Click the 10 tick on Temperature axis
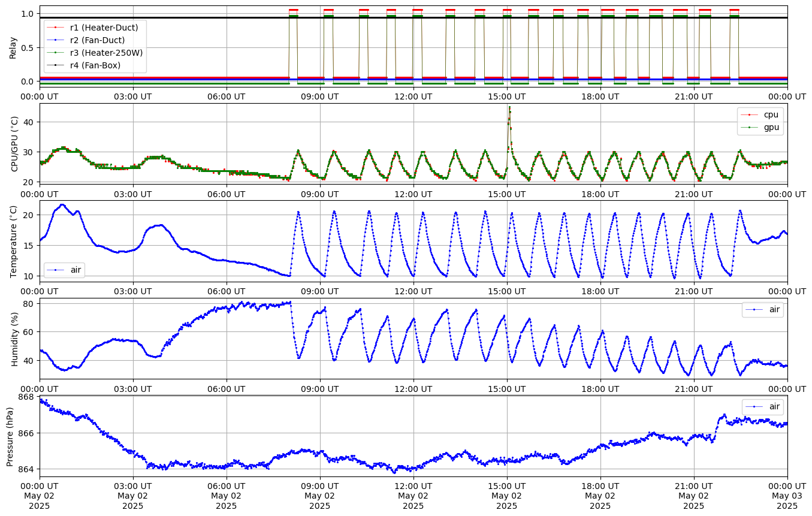 tap(30, 276)
